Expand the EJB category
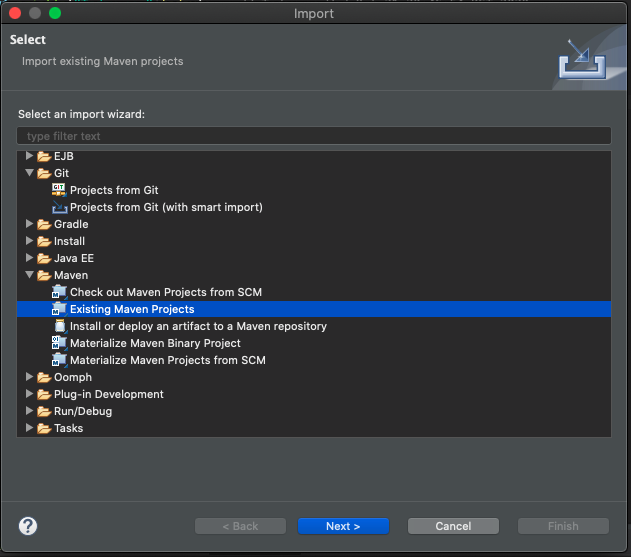The width and height of the screenshot is (631, 557). tap(29, 155)
